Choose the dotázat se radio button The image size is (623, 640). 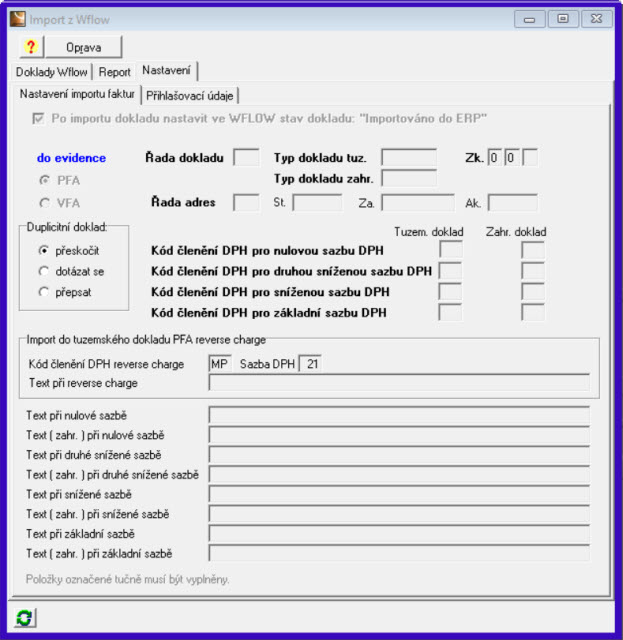click(43, 270)
